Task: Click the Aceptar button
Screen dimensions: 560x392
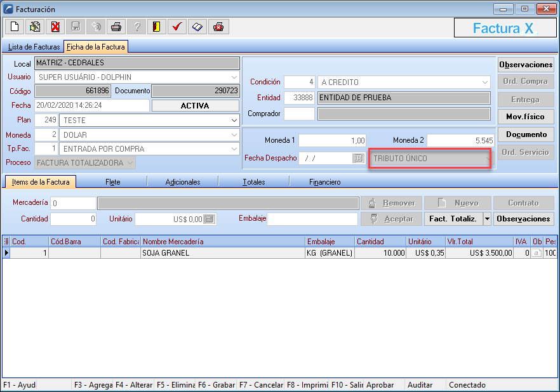Action: (391, 219)
